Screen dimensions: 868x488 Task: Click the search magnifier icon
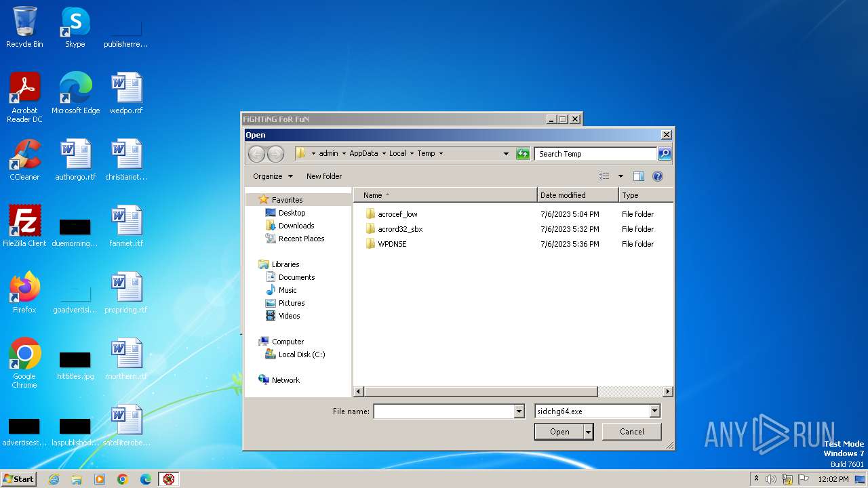point(665,154)
